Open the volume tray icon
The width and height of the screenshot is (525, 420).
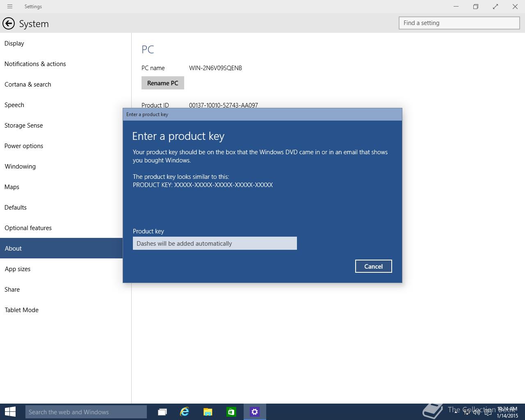tap(477, 412)
